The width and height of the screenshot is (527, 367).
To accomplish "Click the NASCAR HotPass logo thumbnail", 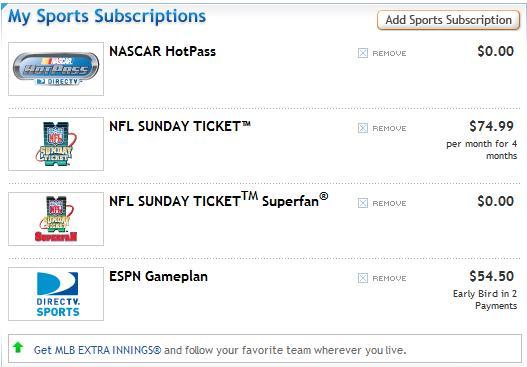I will coord(56,69).
